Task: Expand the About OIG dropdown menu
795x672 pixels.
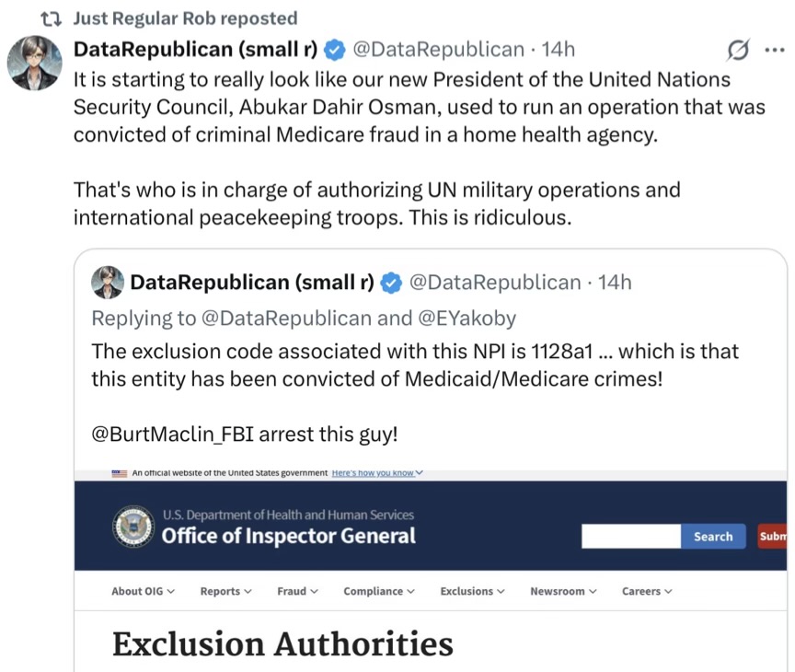Action: (x=143, y=591)
